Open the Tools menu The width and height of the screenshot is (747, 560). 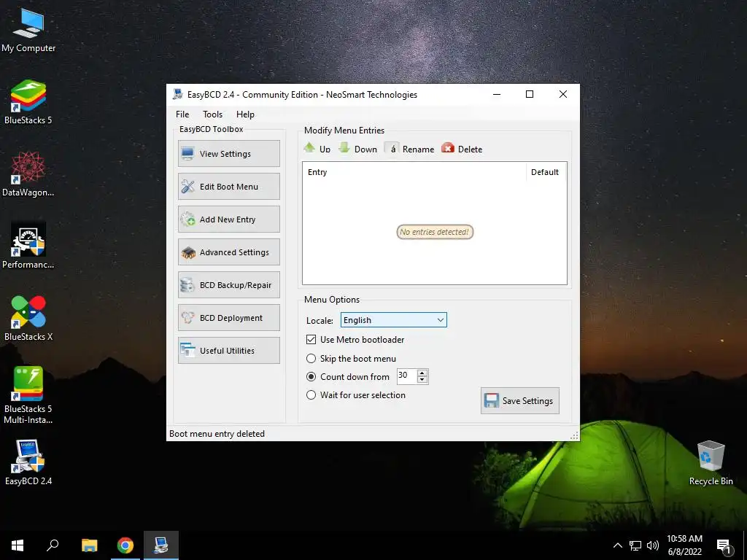212,114
